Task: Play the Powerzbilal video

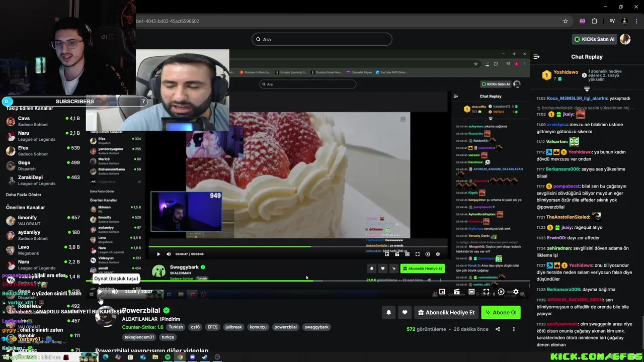Action: (100, 292)
